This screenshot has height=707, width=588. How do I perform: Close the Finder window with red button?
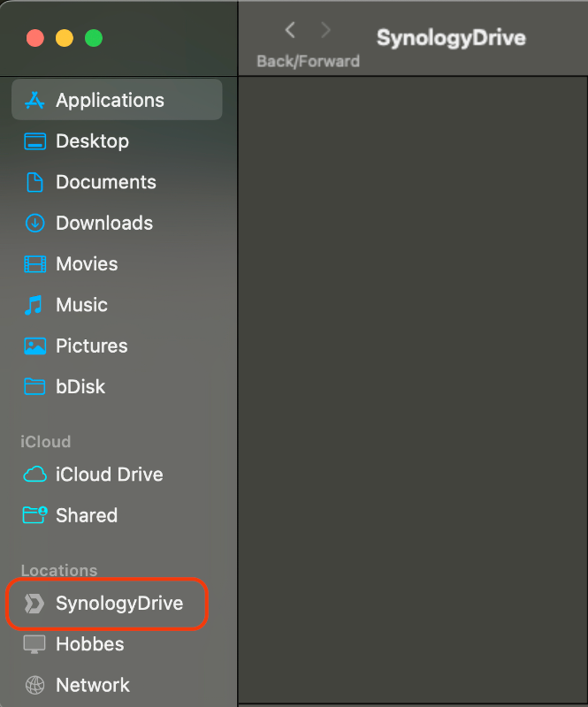[35, 38]
